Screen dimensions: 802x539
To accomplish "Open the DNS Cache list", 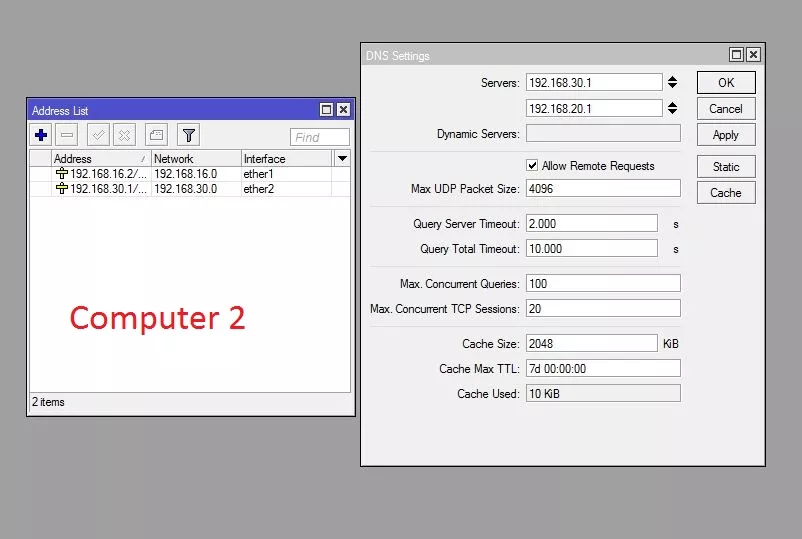I will point(726,193).
